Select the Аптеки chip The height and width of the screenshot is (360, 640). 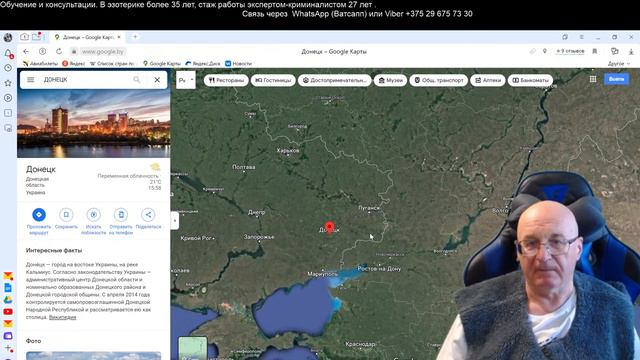488,80
